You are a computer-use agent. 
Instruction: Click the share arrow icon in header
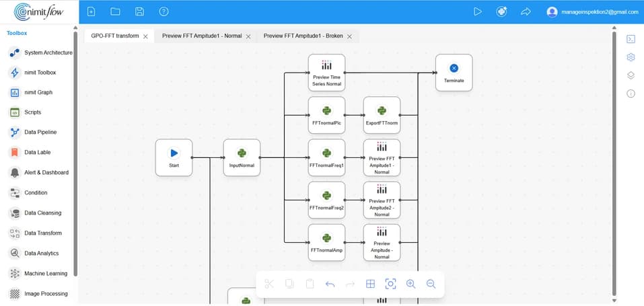click(x=526, y=12)
